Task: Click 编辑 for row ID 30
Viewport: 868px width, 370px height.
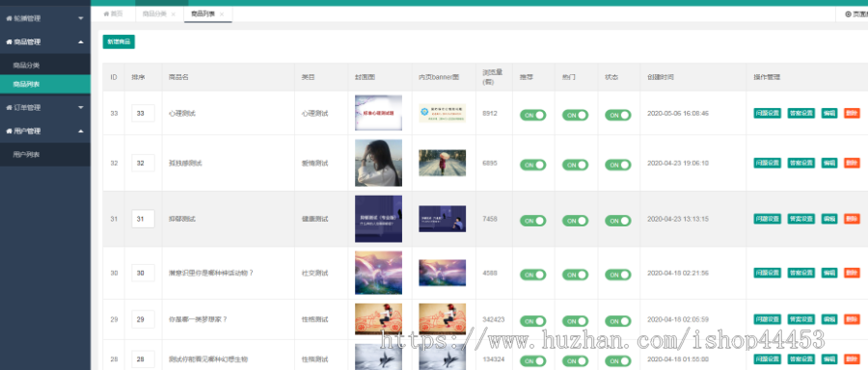Action: [x=829, y=273]
